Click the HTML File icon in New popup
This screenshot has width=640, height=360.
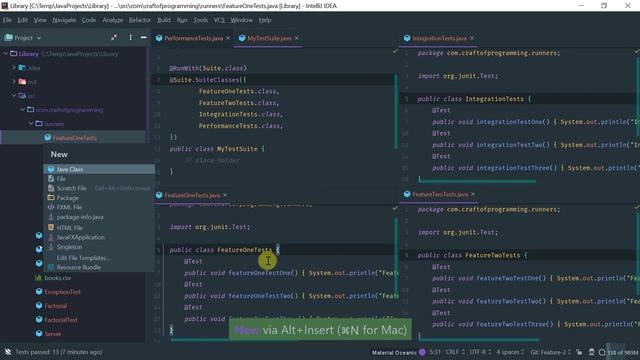tap(51, 228)
